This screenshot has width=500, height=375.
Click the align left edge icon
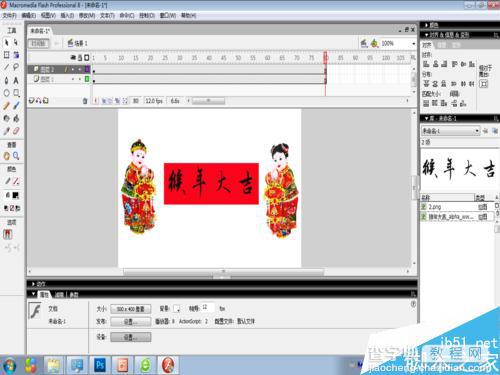tap(426, 64)
